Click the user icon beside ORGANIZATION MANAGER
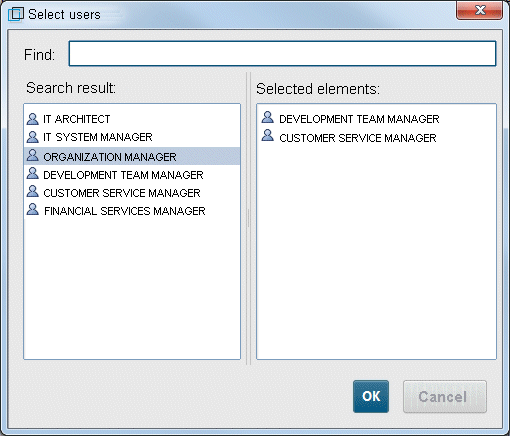Viewport: 510px width, 436px height. pos(33,155)
